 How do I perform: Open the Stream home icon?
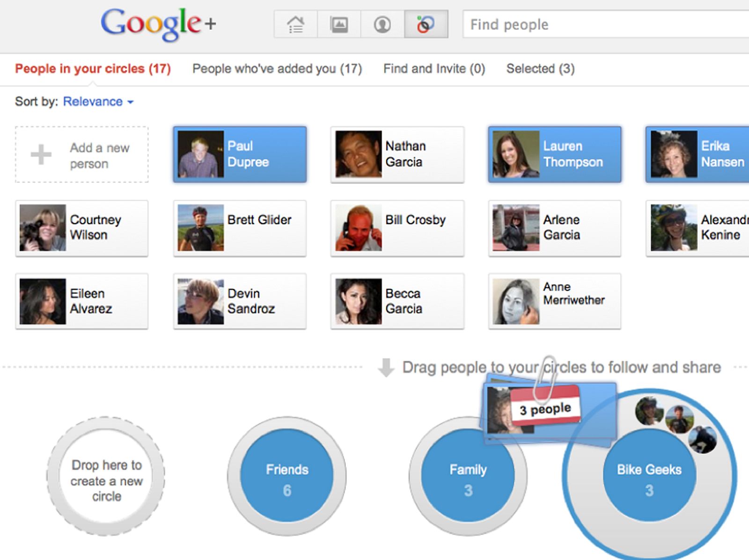coord(294,24)
